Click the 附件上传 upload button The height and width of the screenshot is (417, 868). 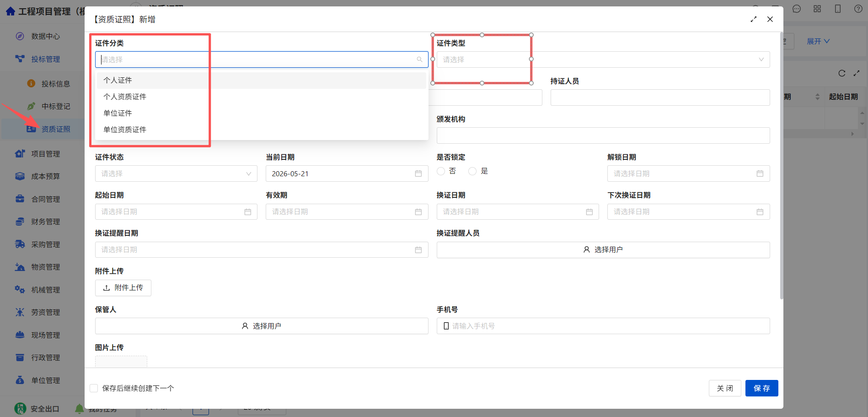click(123, 288)
